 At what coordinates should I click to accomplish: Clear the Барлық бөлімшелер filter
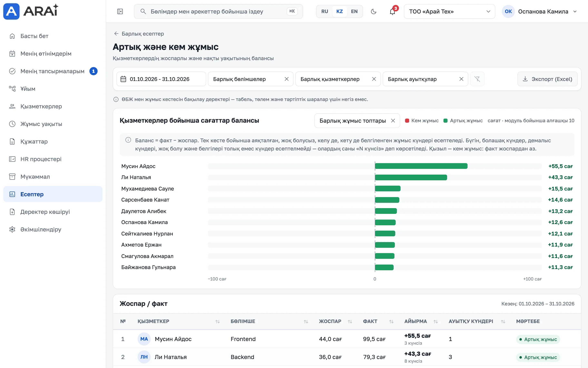286,79
